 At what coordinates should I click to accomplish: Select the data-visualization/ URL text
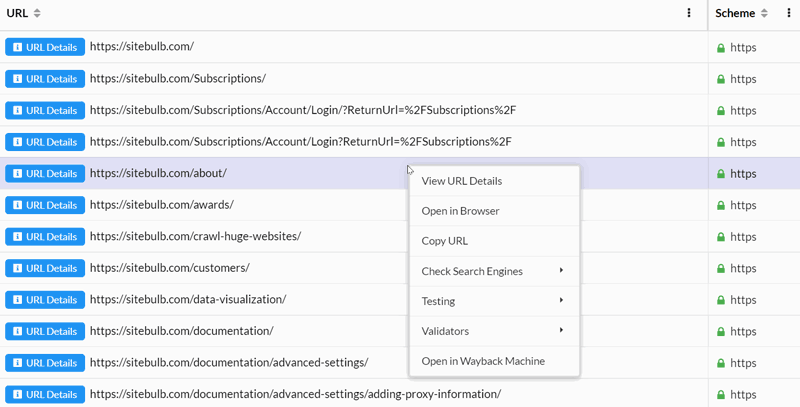tap(188, 300)
